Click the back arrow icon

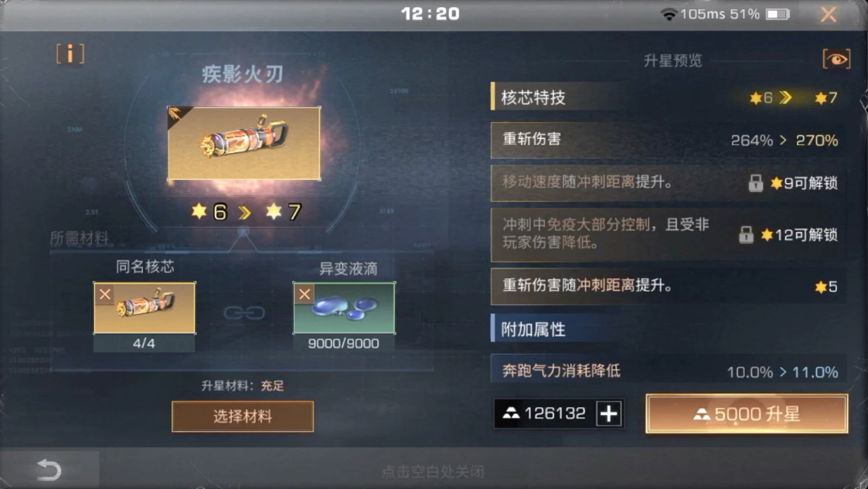(x=49, y=470)
